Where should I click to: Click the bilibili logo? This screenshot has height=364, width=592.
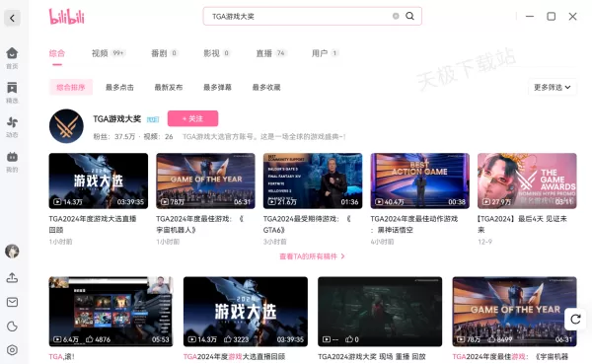(x=67, y=17)
